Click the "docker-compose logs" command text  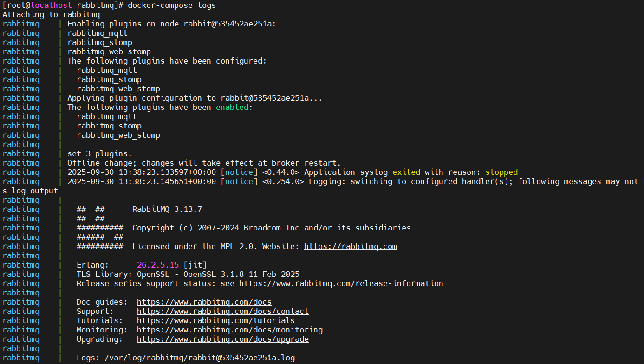(171, 5)
